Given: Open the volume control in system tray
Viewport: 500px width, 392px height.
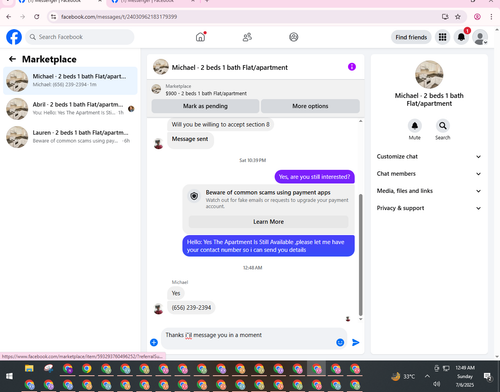Looking at the screenshot, I should 437,384.
